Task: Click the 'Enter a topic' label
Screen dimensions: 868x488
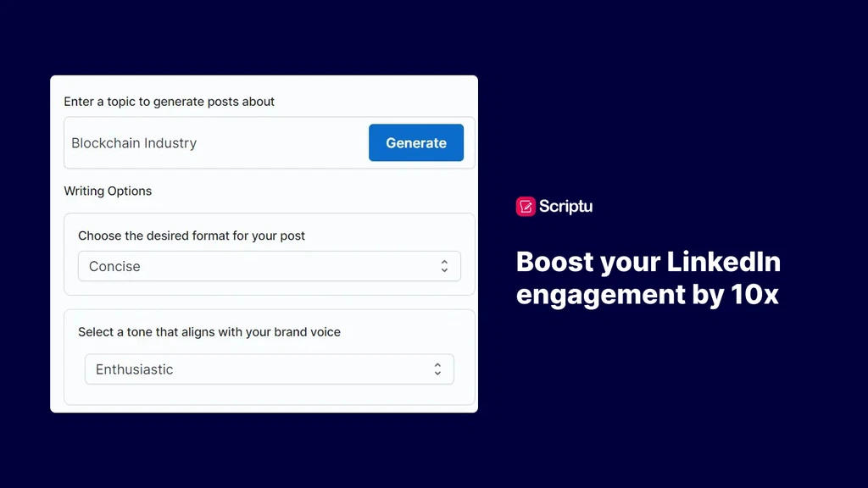Action: 170,102
